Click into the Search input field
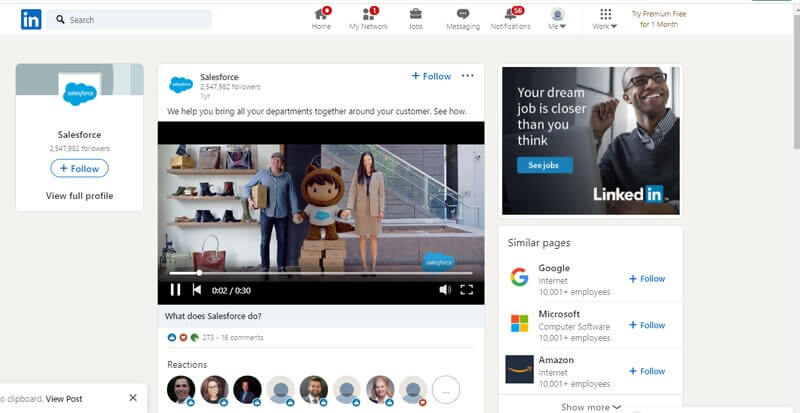This screenshot has height=413, width=800. [129, 19]
